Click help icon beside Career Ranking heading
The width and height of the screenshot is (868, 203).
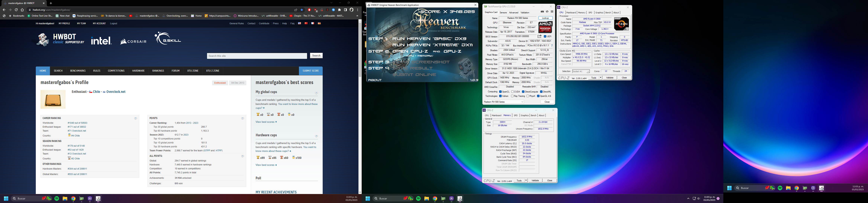click(x=135, y=118)
